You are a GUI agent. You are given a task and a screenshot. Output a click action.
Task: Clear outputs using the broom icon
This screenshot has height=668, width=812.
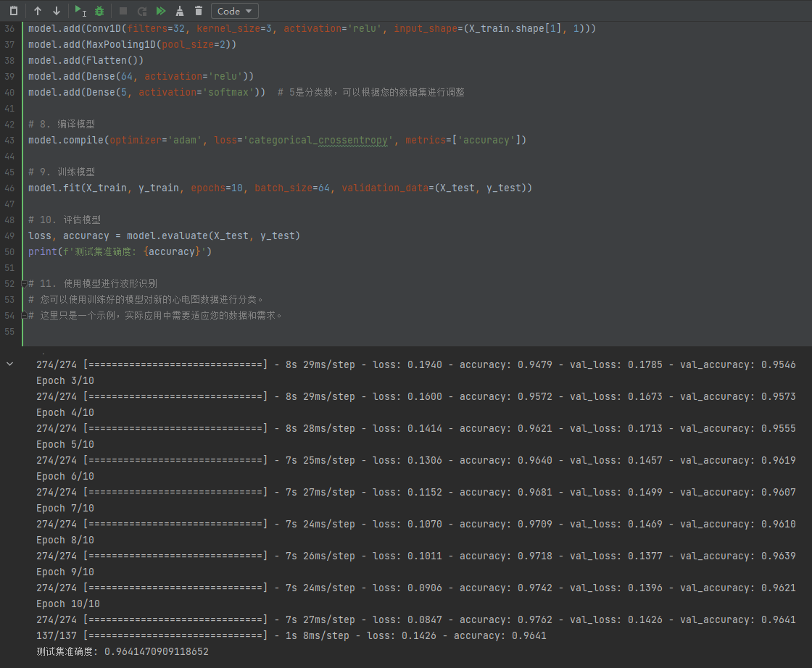pyautogui.click(x=180, y=11)
